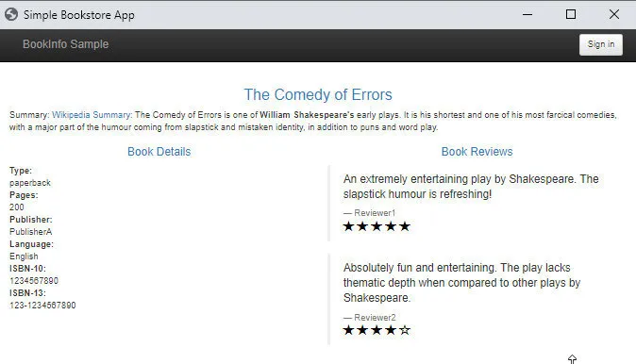This screenshot has height=364, width=636.
Task: Click the Reviewer1 name label
Action: 375,213
